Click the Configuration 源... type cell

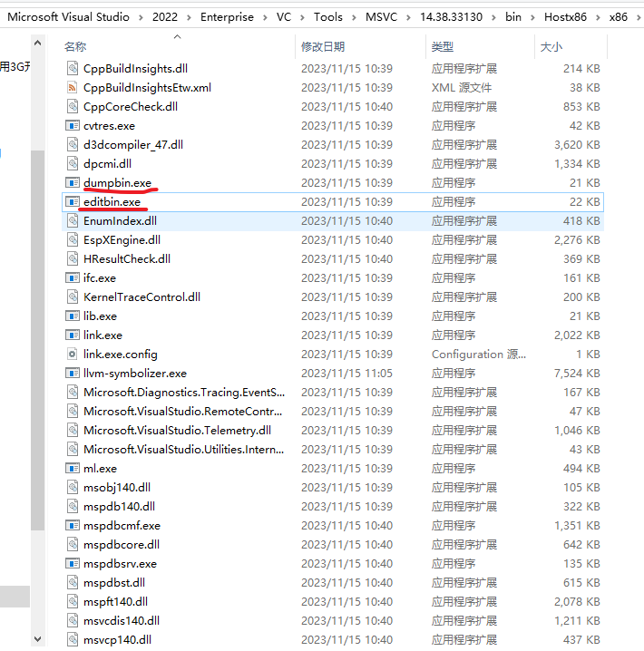[479, 355]
